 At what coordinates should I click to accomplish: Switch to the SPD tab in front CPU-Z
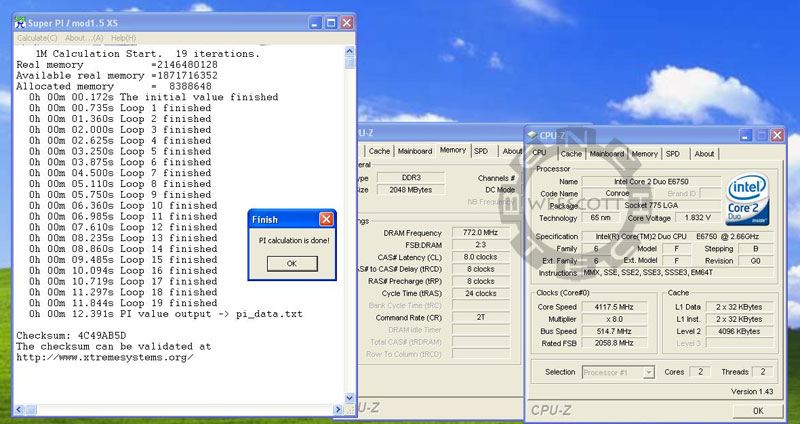pyautogui.click(x=673, y=154)
